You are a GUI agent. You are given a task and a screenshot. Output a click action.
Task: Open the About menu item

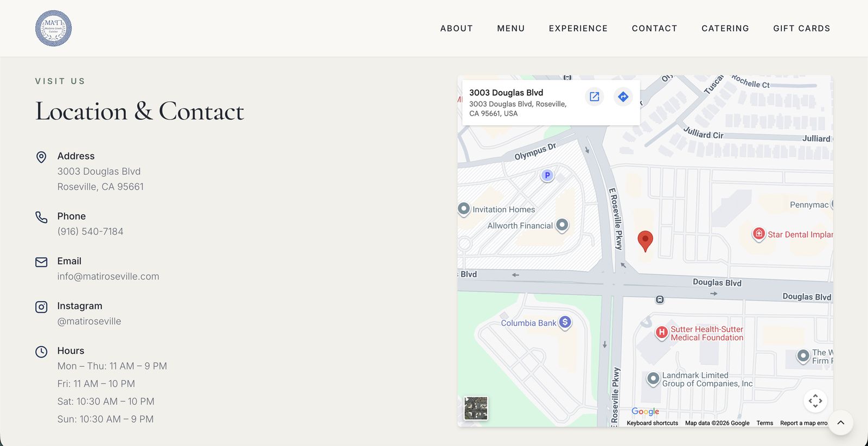tap(456, 28)
